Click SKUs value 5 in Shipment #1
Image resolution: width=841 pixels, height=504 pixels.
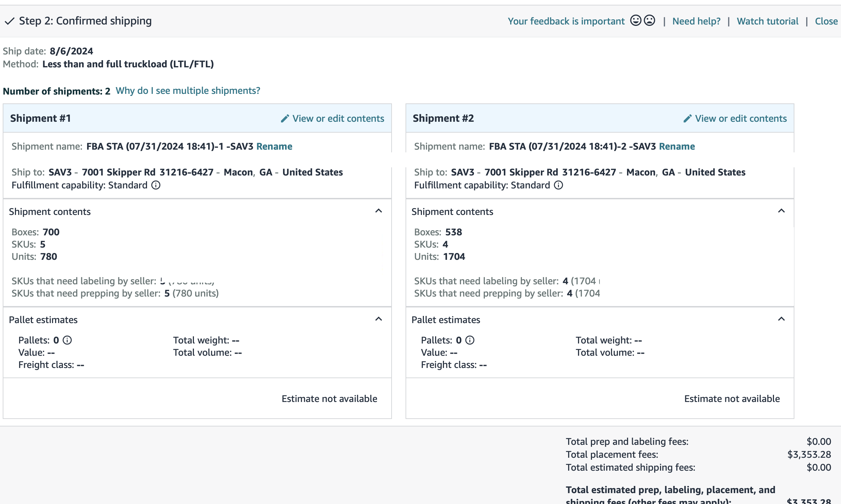43,244
